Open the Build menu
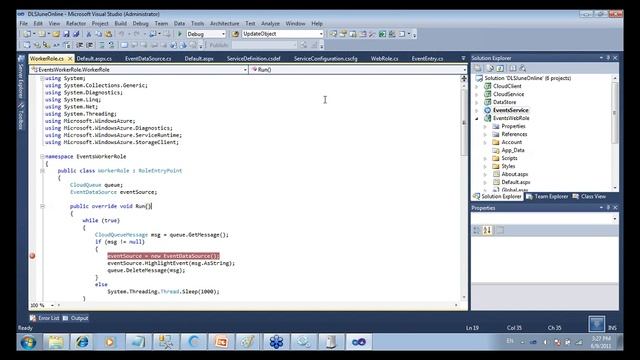The image size is (640, 360). pyautogui.click(x=120, y=24)
